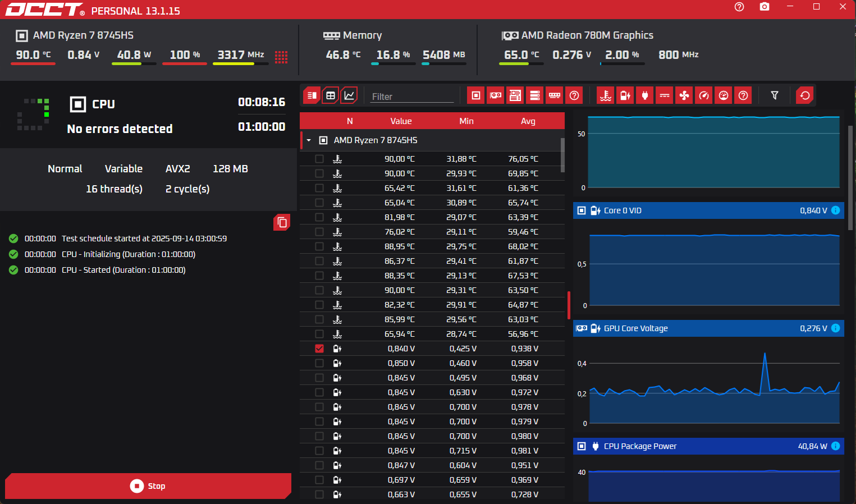The width and height of the screenshot is (856, 504).
Task: Collapse the AMD Ryzen 7 8745HS sensor group
Action: click(309, 140)
